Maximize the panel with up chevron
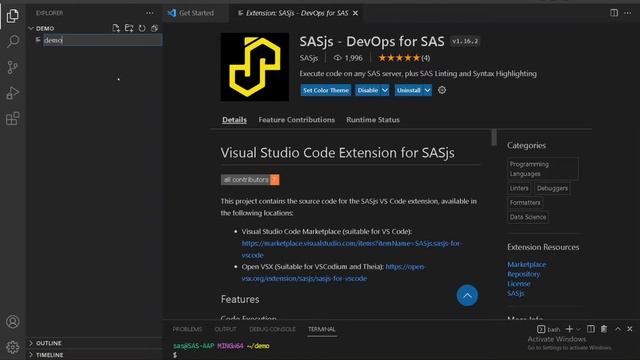Image resolution: width=640 pixels, height=360 pixels. click(x=618, y=329)
